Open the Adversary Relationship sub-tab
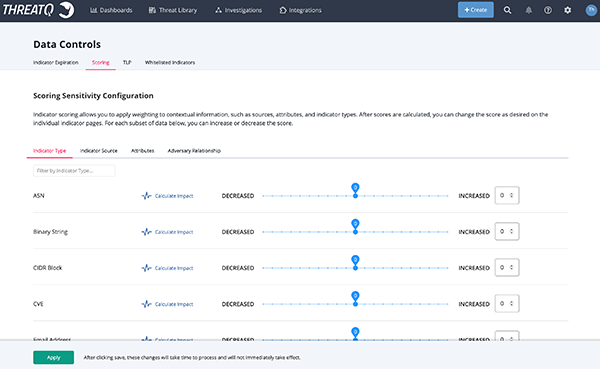The width and height of the screenshot is (600, 369). 194,151
